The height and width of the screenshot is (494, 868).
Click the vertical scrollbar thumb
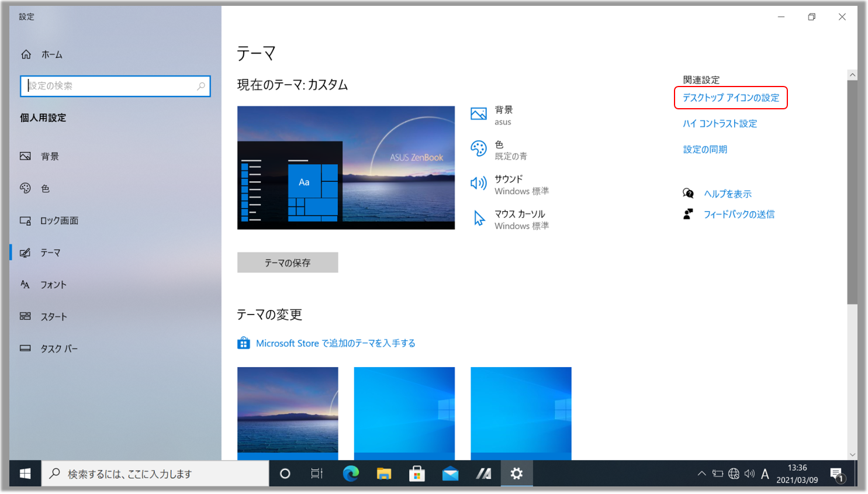click(x=852, y=193)
